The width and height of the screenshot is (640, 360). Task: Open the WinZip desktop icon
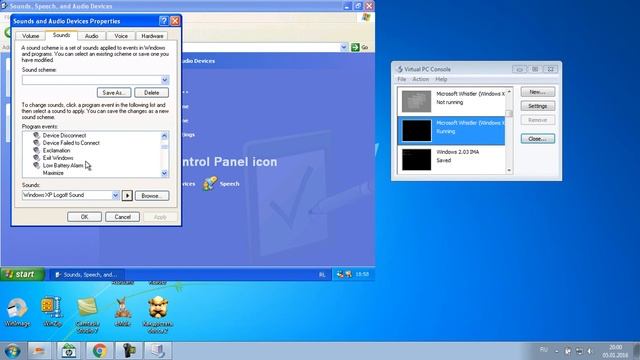pyautogui.click(x=52, y=311)
